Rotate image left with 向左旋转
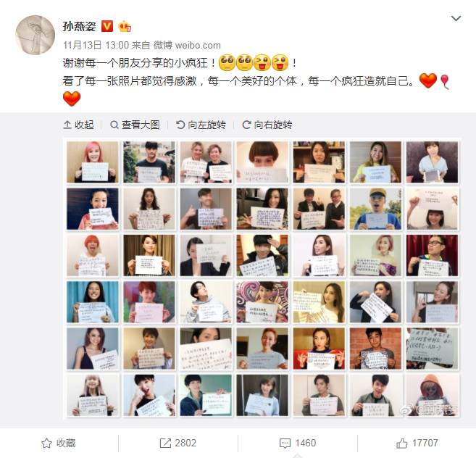The image size is (476, 458). [201, 125]
